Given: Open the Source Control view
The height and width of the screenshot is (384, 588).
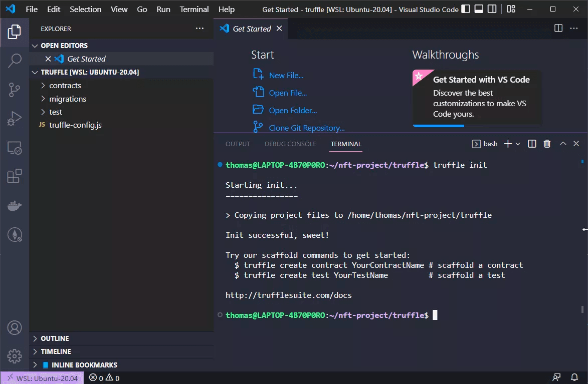Looking at the screenshot, I should tap(14, 90).
